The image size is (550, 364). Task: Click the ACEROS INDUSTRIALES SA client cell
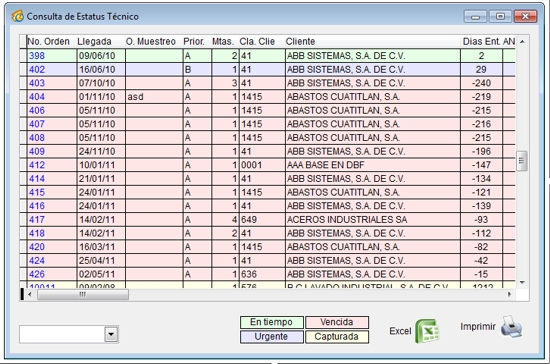(x=373, y=220)
